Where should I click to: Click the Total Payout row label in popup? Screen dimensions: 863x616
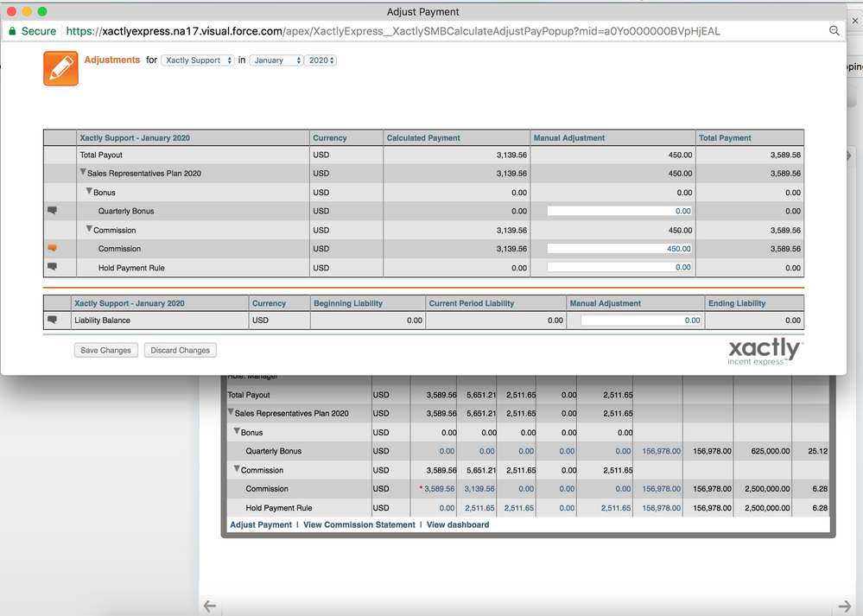[x=101, y=156]
